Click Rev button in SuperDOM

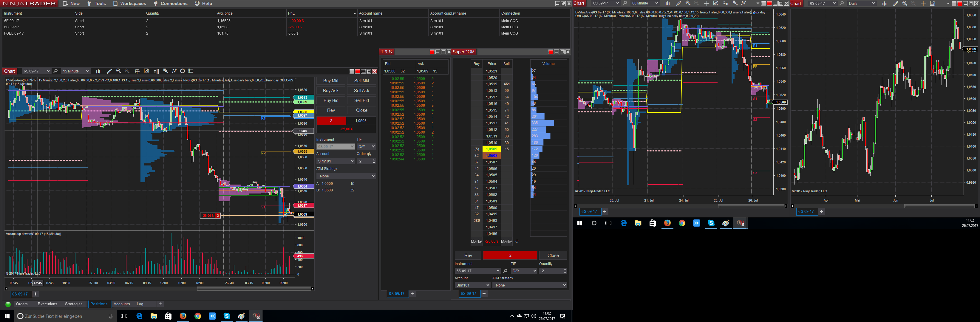coord(468,256)
